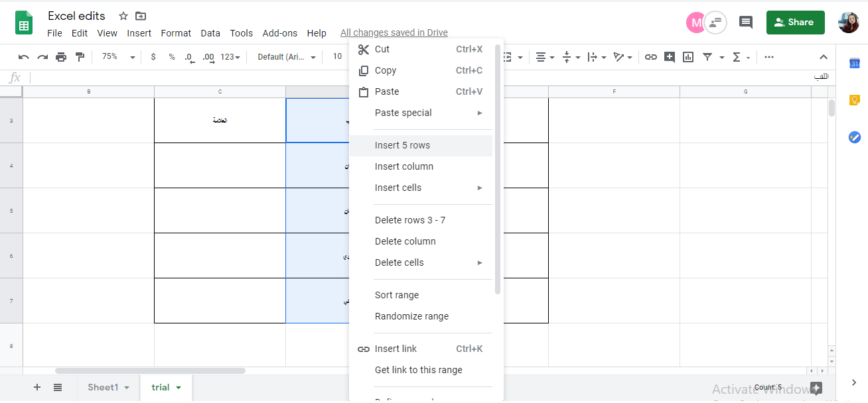Select the paint format tool
This screenshot has width=868, height=403.
(x=80, y=57)
